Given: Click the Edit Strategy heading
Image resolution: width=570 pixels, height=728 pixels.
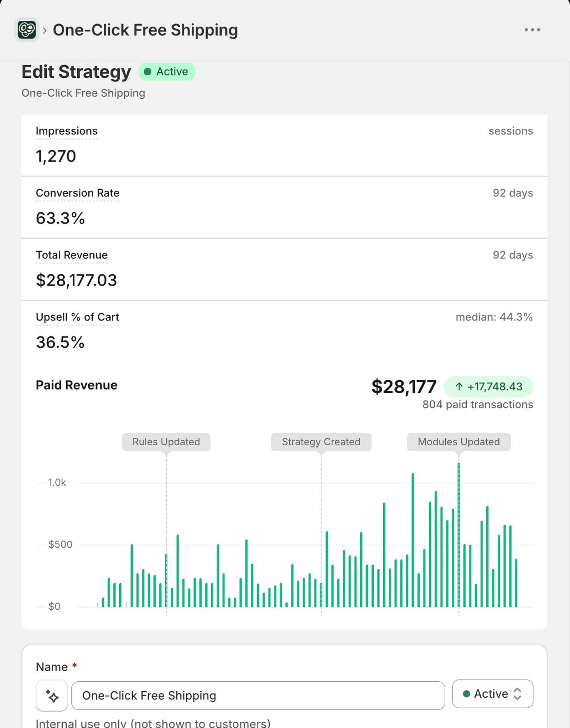Looking at the screenshot, I should [76, 72].
